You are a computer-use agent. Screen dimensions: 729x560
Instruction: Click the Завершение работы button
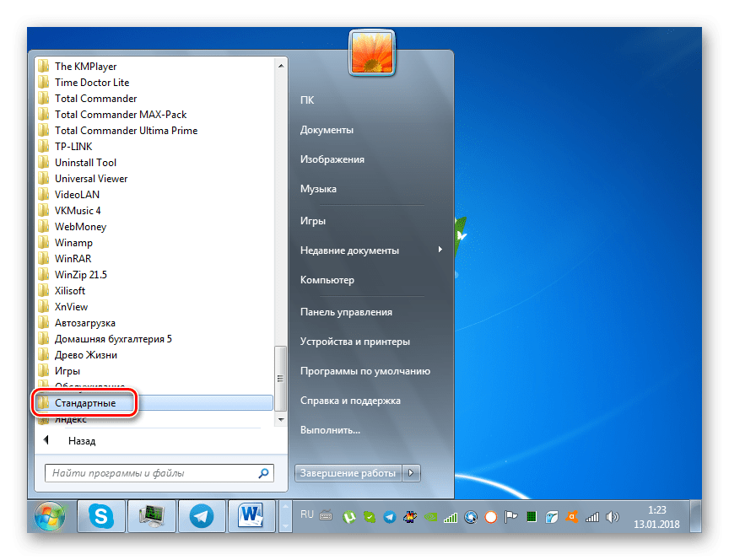(x=348, y=473)
